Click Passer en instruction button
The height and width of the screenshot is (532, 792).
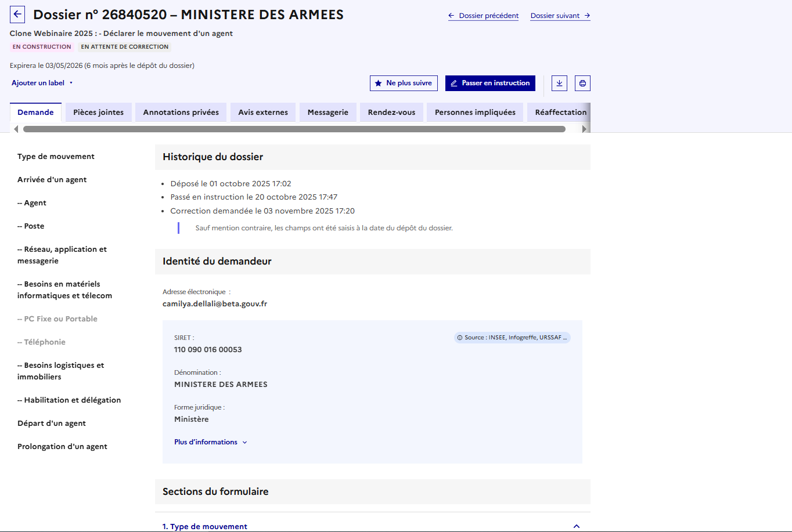tap(490, 83)
